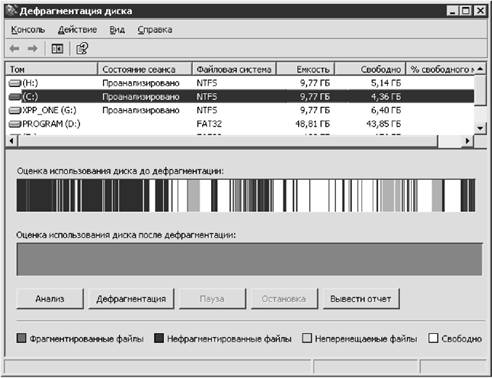The width and height of the screenshot is (492, 378).
Task: Toggle the console tree pane icon
Action: 57,49
